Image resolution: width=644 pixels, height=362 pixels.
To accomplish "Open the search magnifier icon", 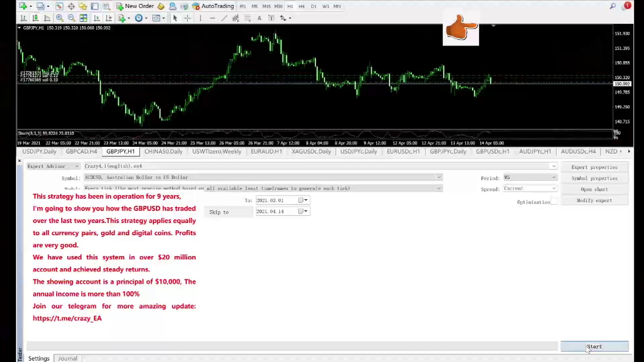I will click(x=612, y=6).
